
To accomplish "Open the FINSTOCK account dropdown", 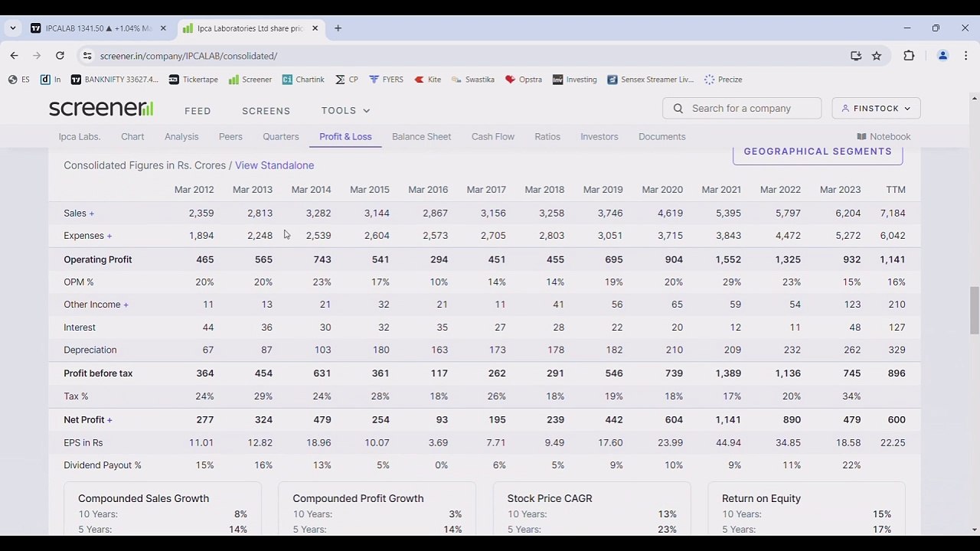I will click(x=876, y=109).
